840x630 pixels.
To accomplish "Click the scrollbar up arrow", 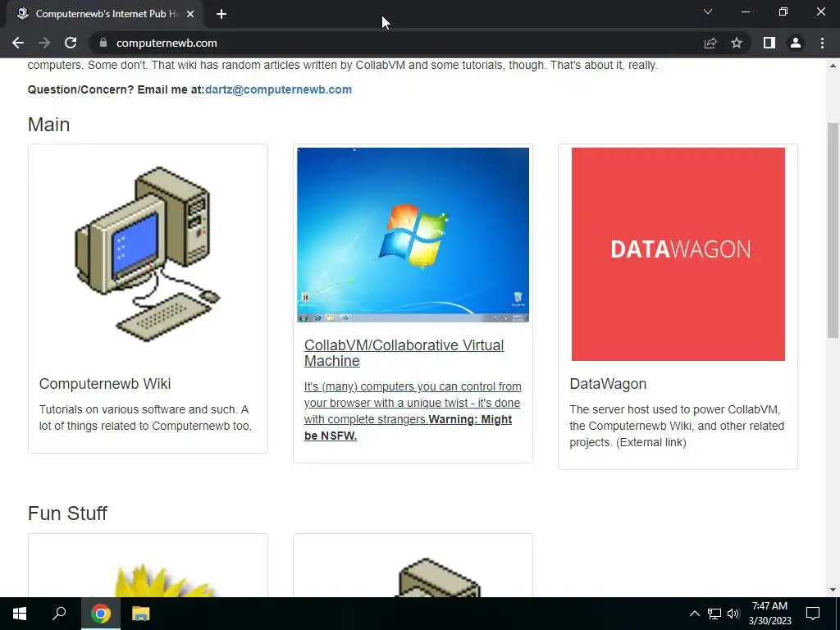I will pos(833,66).
